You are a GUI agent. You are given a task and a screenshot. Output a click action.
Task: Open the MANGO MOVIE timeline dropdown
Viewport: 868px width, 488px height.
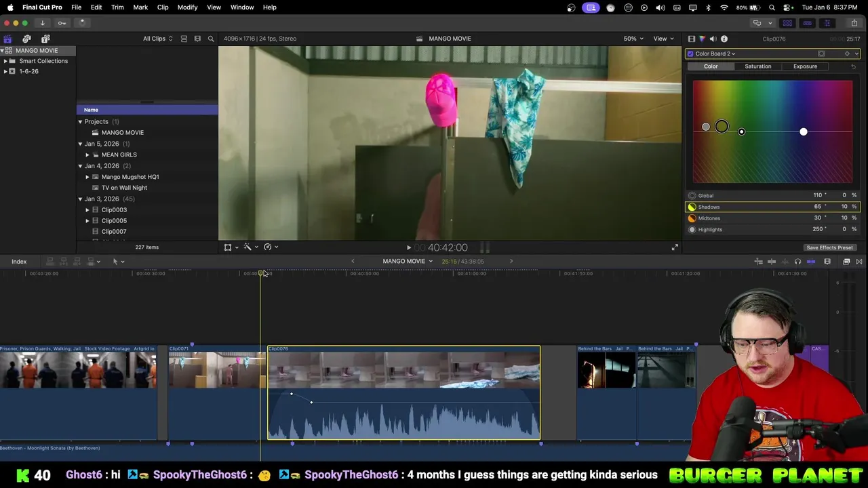[408, 262]
